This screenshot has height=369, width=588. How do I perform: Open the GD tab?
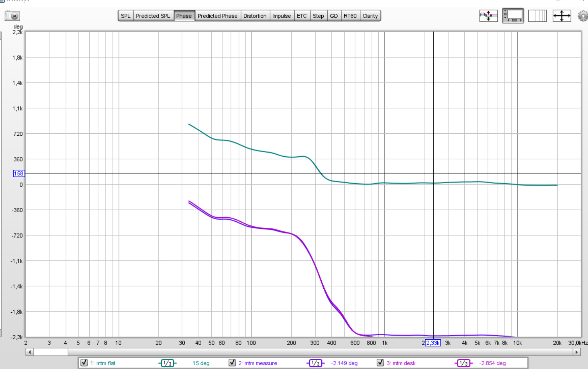(334, 16)
